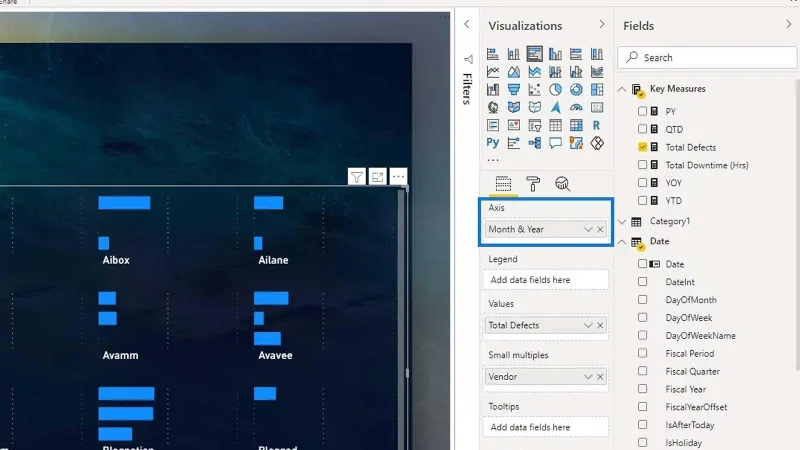
Task: Collapse the Fields pane
Action: click(788, 24)
